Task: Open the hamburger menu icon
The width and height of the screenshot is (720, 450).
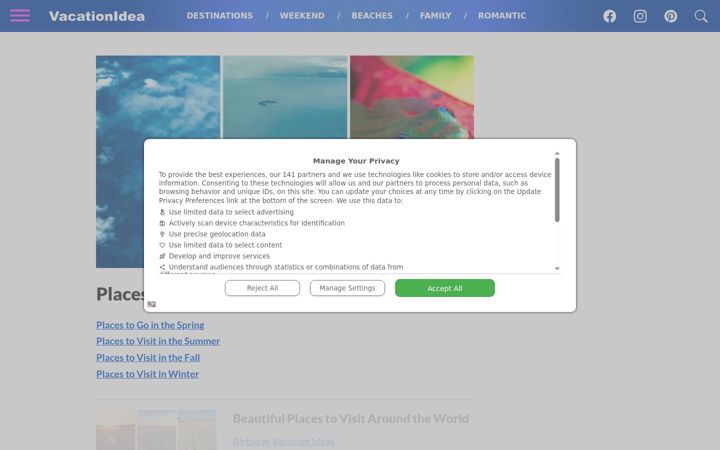Action: (x=20, y=16)
